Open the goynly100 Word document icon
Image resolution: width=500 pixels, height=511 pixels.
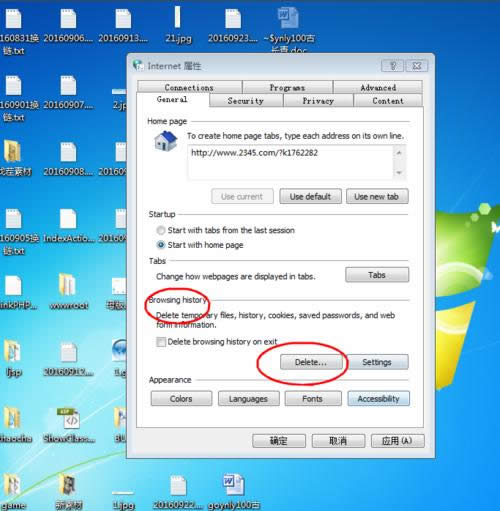coord(233,485)
